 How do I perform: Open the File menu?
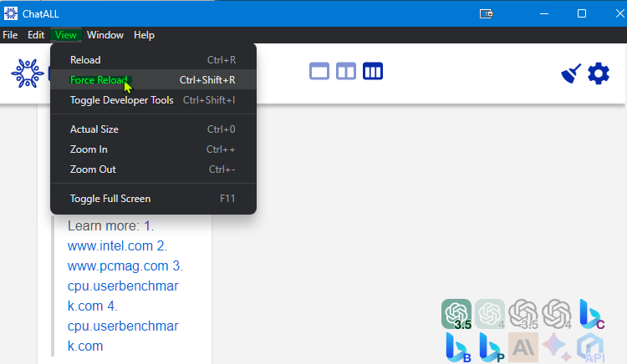[x=10, y=35]
